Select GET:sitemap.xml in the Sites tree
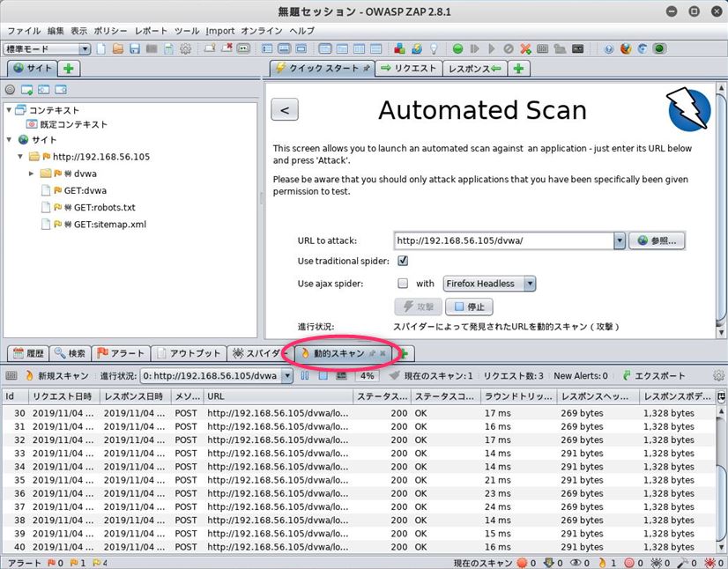 (x=110, y=225)
